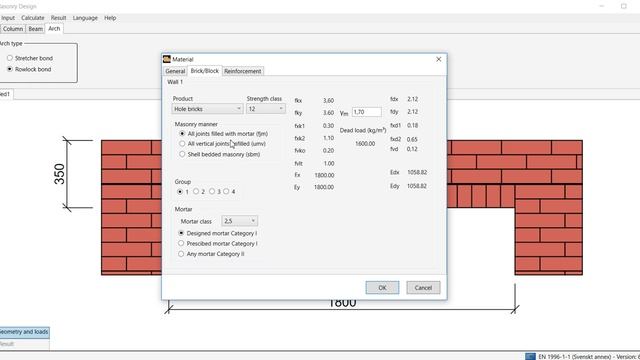Viewport: 640px width, 360px height.
Task: Click the Edx value 1058.82
Action: (x=417, y=172)
